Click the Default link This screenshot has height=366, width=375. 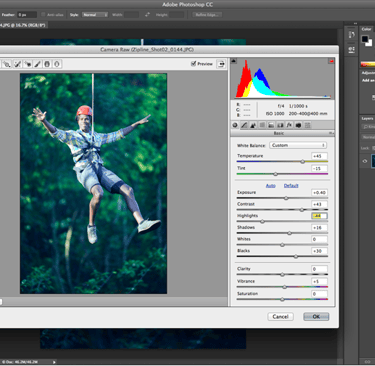[291, 186]
